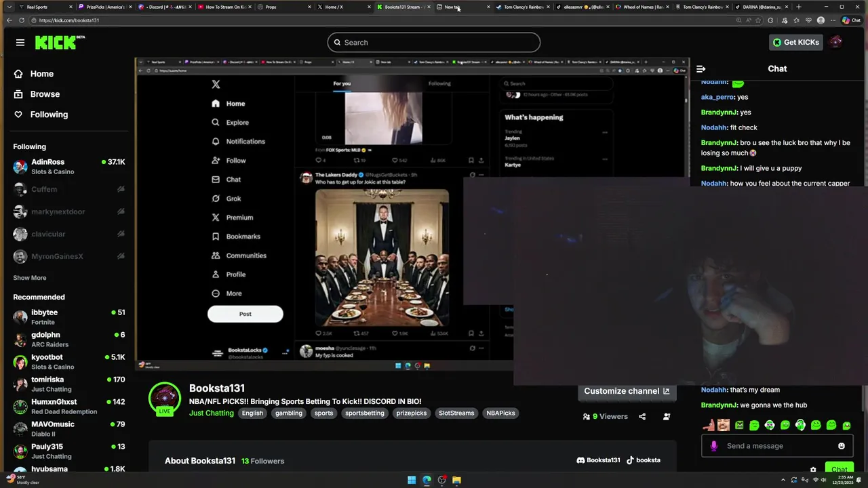Go to Home in Kick sidebar
This screenshot has height=488, width=868.
(33, 74)
